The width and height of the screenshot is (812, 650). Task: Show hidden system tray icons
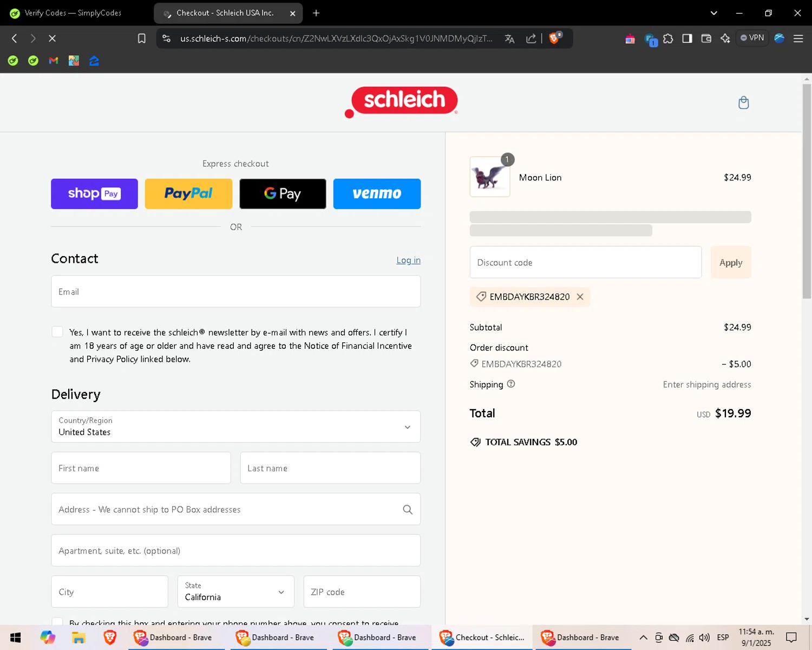tap(643, 638)
